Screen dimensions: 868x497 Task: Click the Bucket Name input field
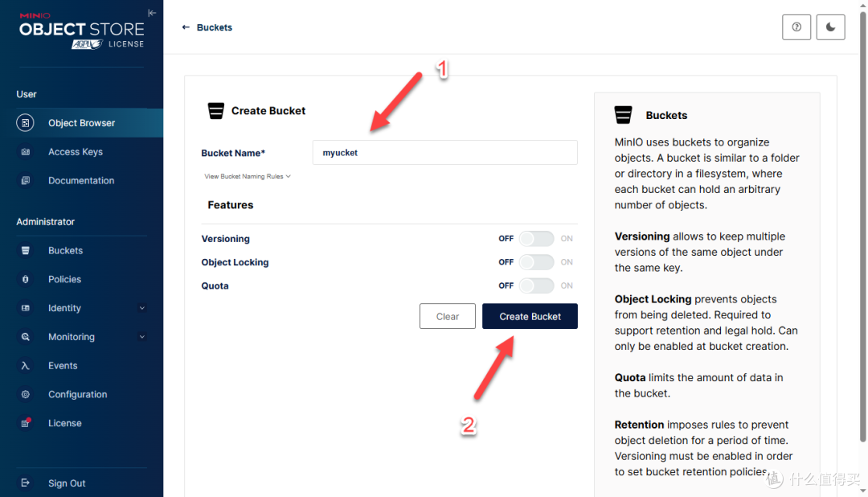[x=444, y=152]
